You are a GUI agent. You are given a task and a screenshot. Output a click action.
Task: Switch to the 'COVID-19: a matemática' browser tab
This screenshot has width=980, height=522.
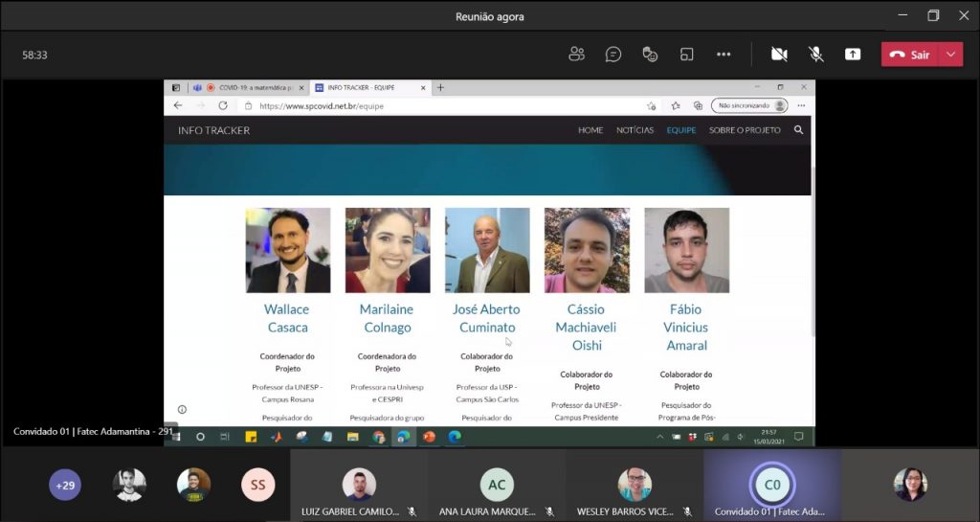(x=248, y=87)
